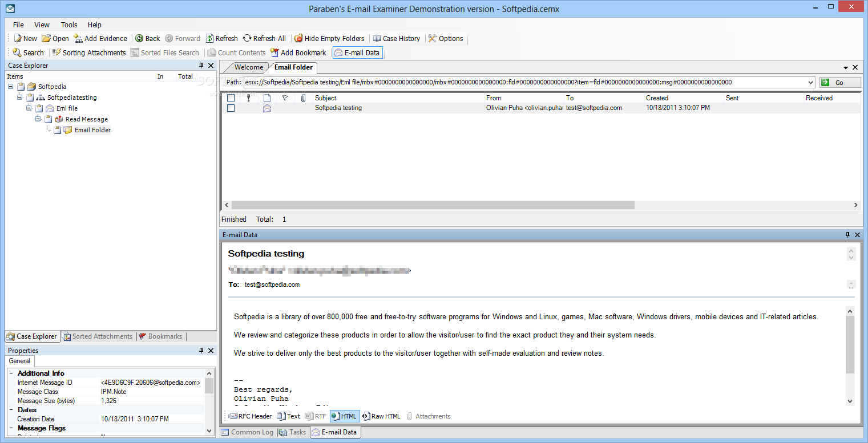Click Add Bookmark in toolbar
The height and width of the screenshot is (443, 868).
(x=298, y=52)
